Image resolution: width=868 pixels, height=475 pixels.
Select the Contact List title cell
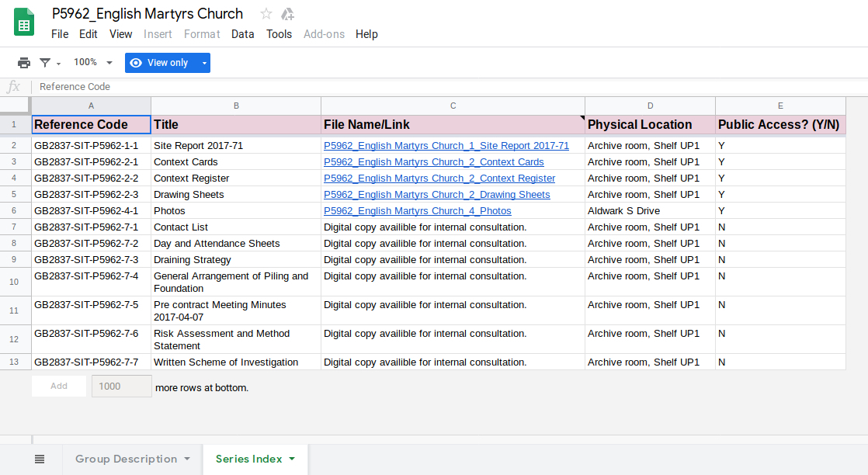[236, 227]
